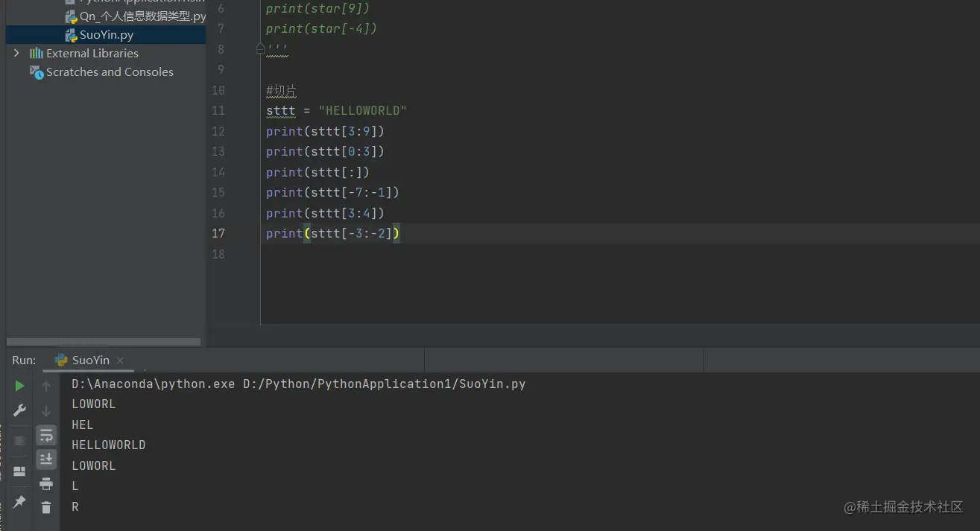
Task: Close the SuoYin run tab
Action: 120,360
